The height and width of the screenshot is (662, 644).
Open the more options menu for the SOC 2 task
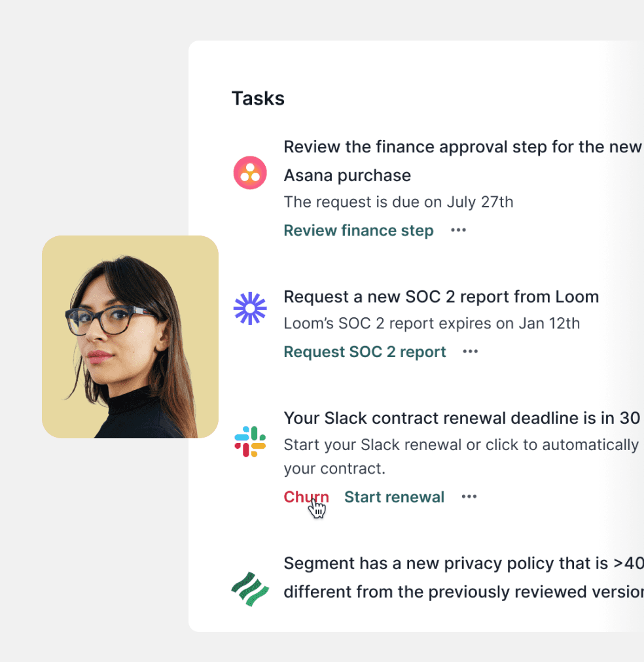pyautogui.click(x=470, y=351)
